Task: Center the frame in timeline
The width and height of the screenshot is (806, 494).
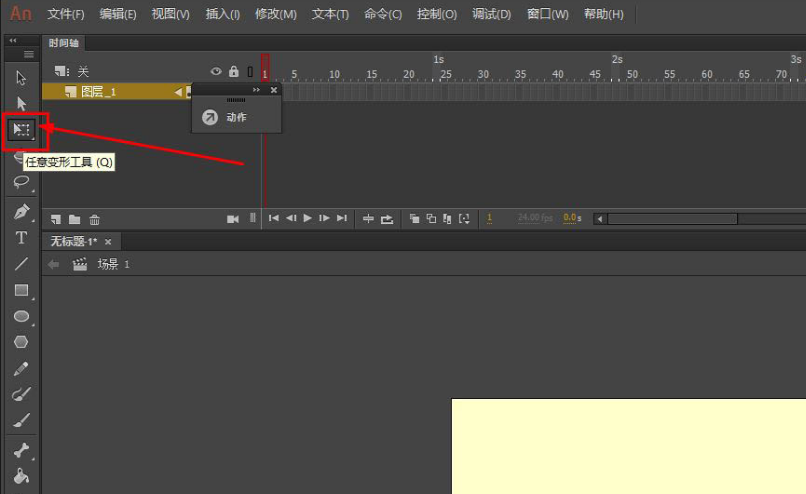Action: coord(368,219)
